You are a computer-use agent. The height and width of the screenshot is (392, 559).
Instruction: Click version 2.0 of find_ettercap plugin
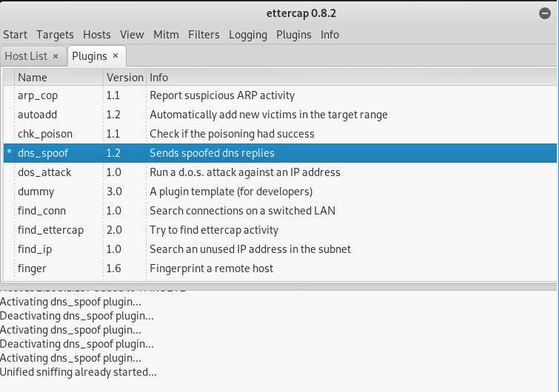coord(114,230)
